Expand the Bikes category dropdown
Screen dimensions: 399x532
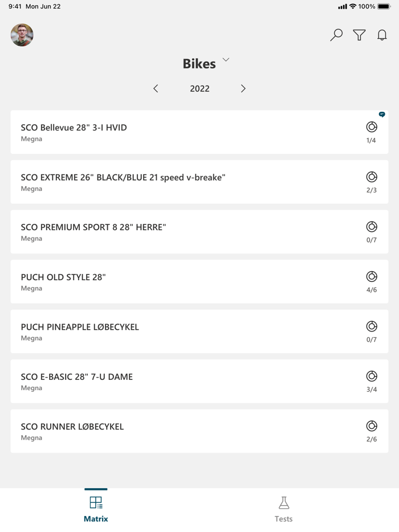pyautogui.click(x=226, y=60)
